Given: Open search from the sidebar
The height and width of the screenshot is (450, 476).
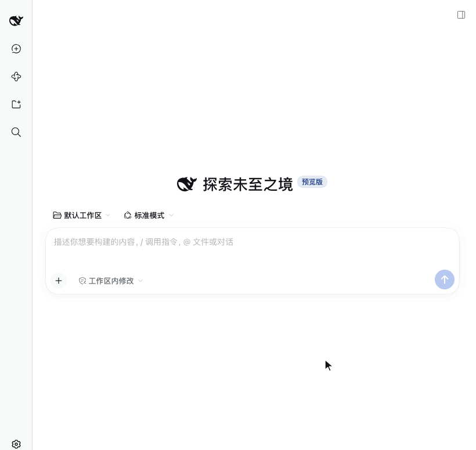Looking at the screenshot, I should click(x=16, y=132).
